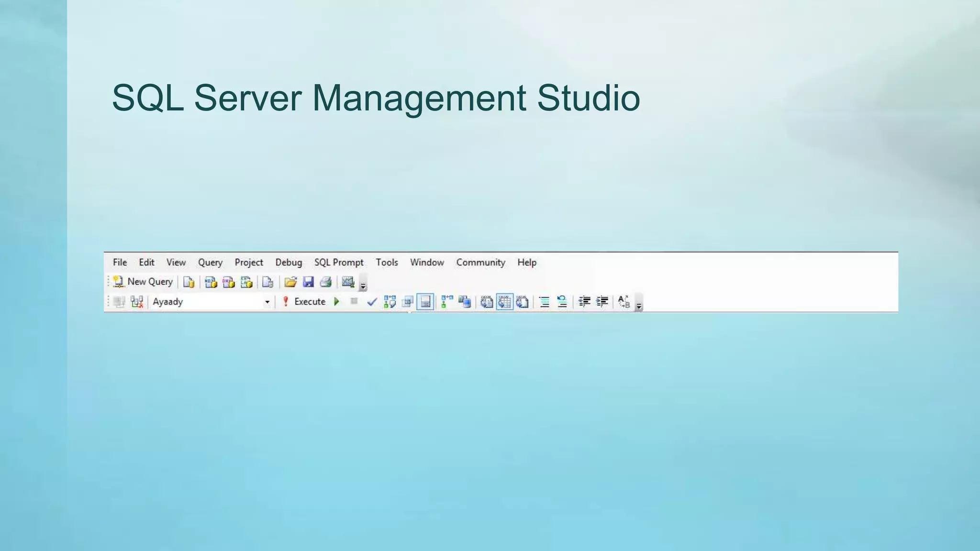Screen dimensions: 980x551
Task: Click the Open File folder icon
Action: click(290, 282)
